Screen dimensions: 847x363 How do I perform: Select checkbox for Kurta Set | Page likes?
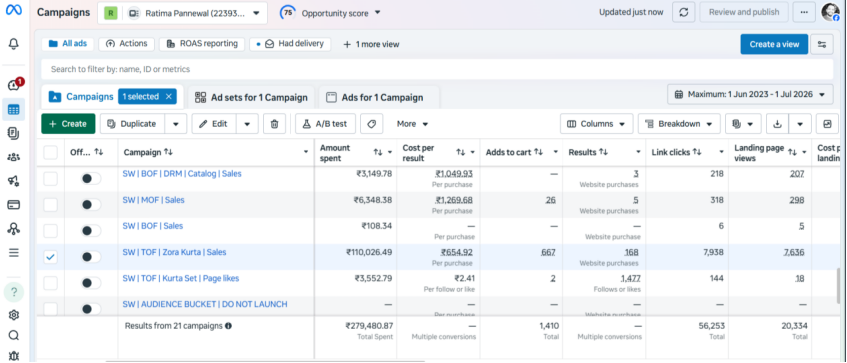[50, 283]
